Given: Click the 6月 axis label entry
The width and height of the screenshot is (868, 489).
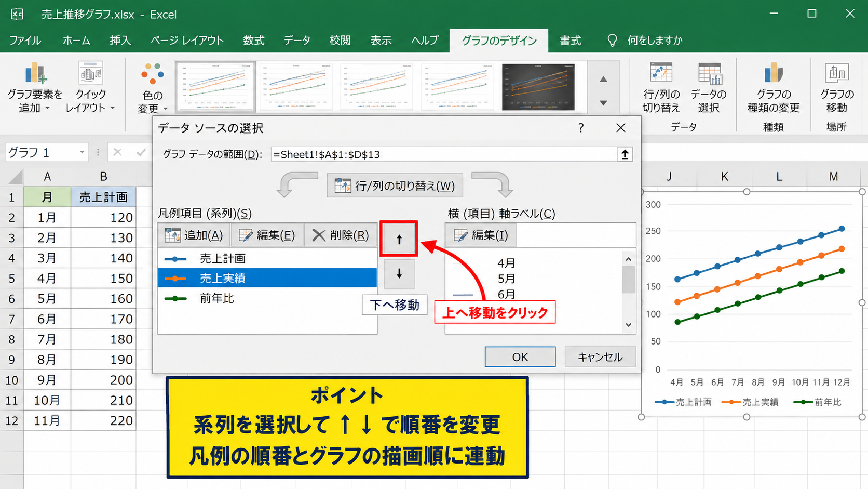Looking at the screenshot, I should (506, 294).
